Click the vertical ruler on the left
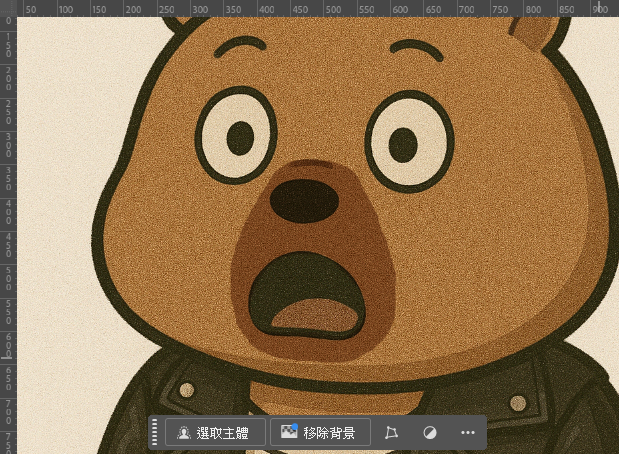 [8, 235]
